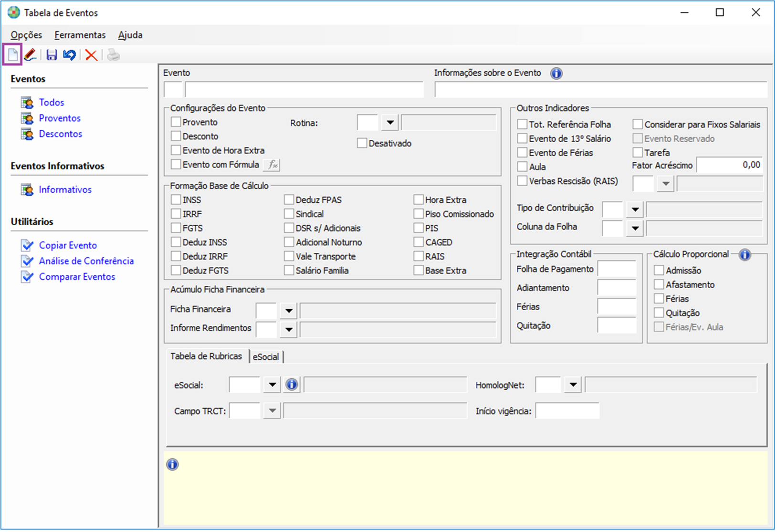Expand the eSocial rubrica dropdown
The height and width of the screenshot is (532, 777).
tap(272, 385)
